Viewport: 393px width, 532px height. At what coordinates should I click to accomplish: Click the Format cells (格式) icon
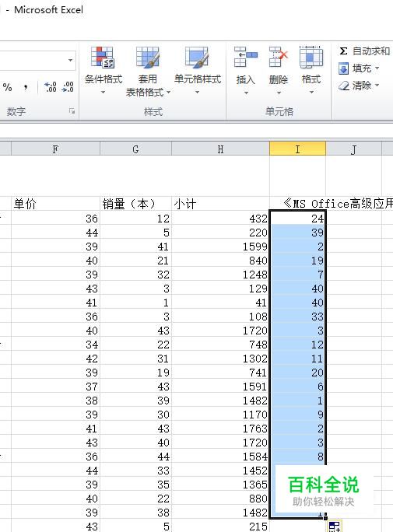(x=311, y=57)
